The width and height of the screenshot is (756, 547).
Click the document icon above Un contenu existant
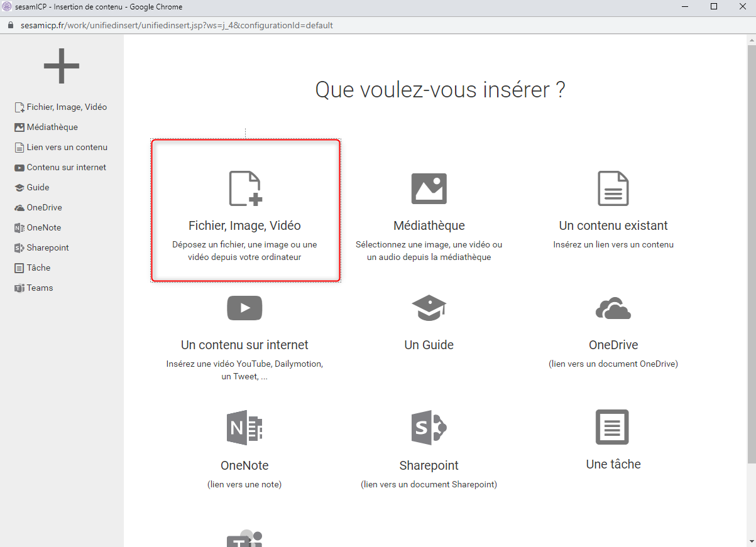tap(613, 188)
